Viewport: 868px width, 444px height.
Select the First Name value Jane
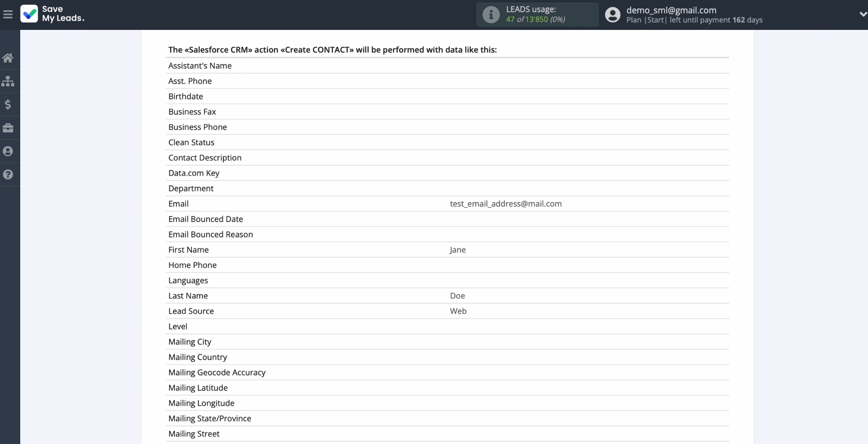click(x=458, y=249)
